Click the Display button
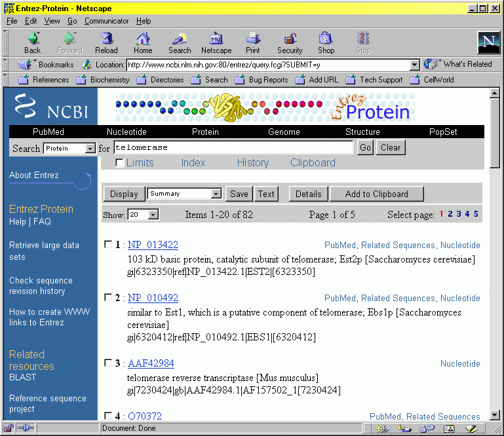Viewport: 504px width, 436px height. pos(124,194)
